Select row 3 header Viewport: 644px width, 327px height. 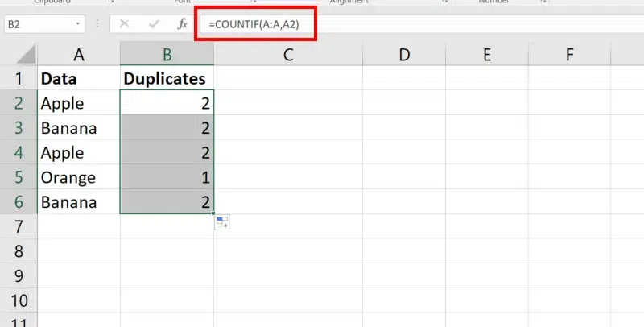19,127
